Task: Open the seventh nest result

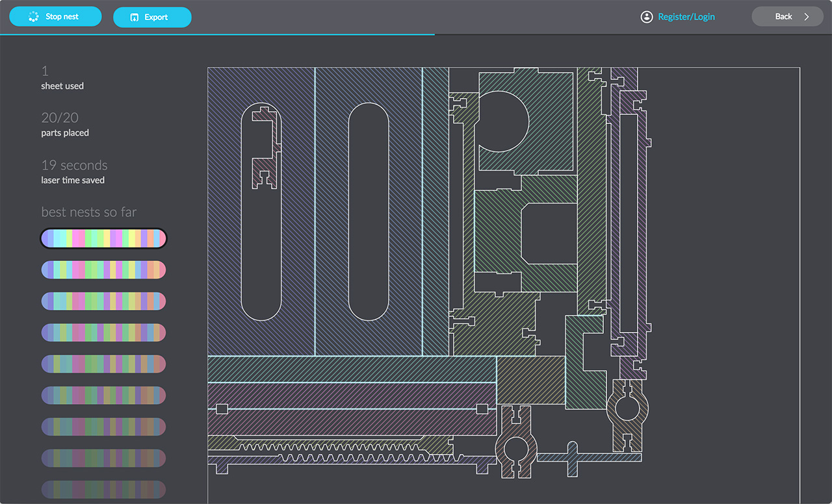Action: tap(103, 427)
